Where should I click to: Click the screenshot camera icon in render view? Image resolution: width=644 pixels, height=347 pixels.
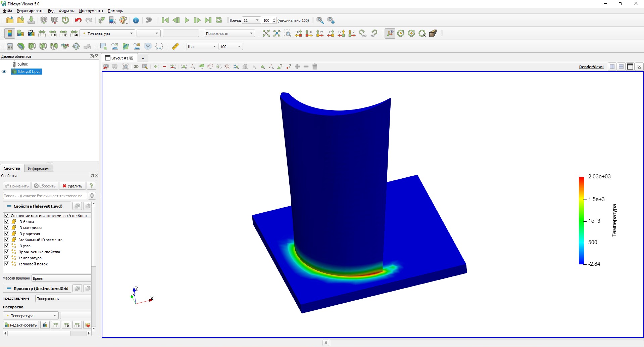pyautogui.click(x=126, y=67)
